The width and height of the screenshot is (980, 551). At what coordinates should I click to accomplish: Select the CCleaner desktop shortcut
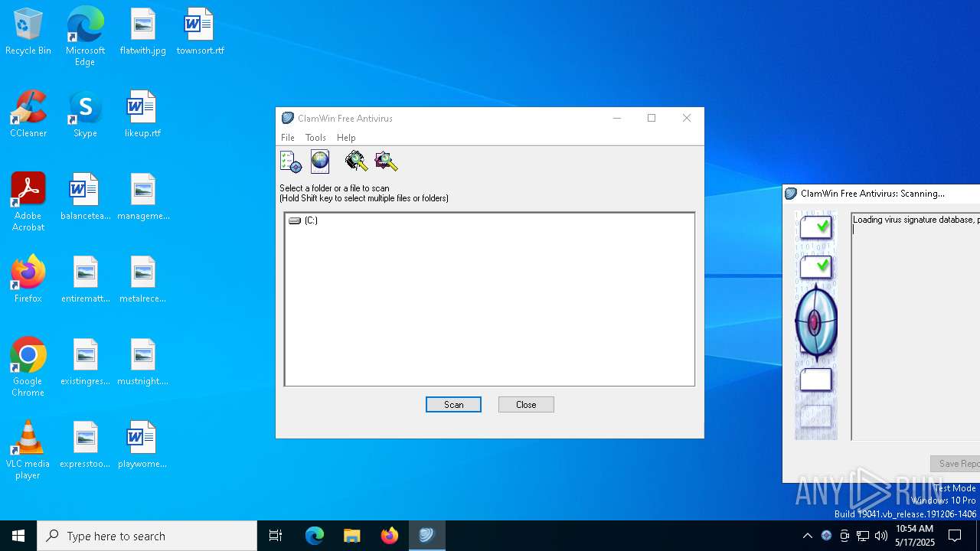[28, 115]
